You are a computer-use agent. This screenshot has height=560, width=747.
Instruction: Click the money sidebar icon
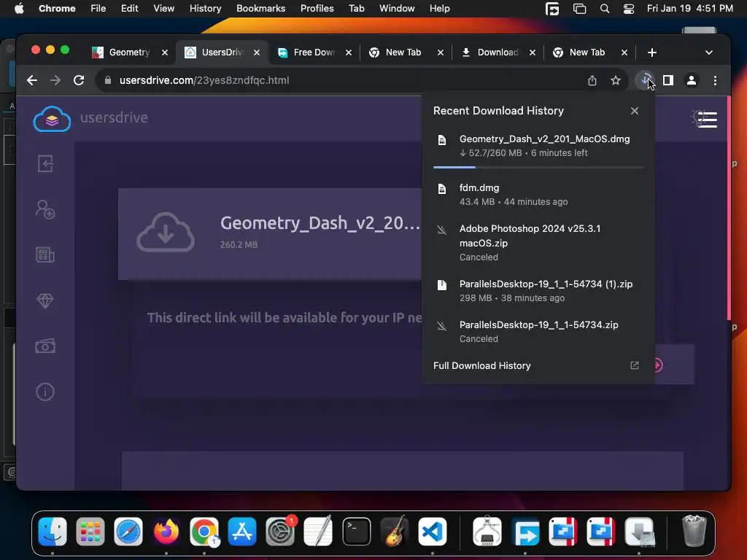tap(45, 346)
